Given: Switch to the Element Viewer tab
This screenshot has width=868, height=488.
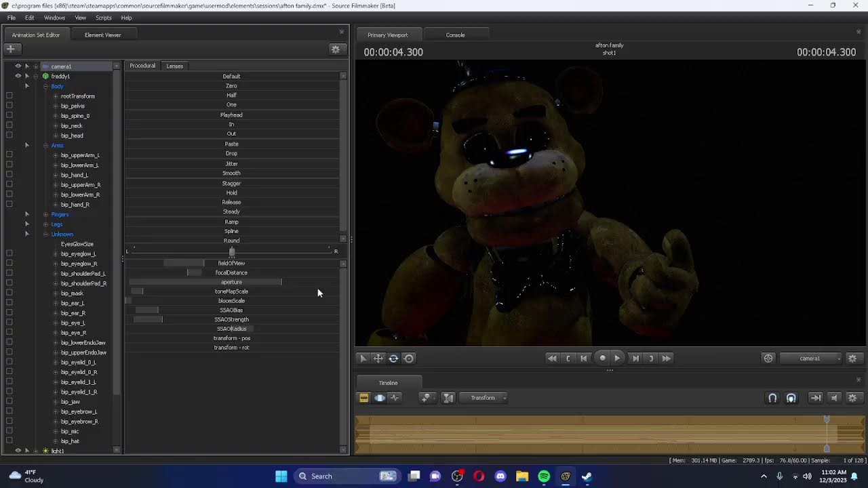Looking at the screenshot, I should 103,35.
